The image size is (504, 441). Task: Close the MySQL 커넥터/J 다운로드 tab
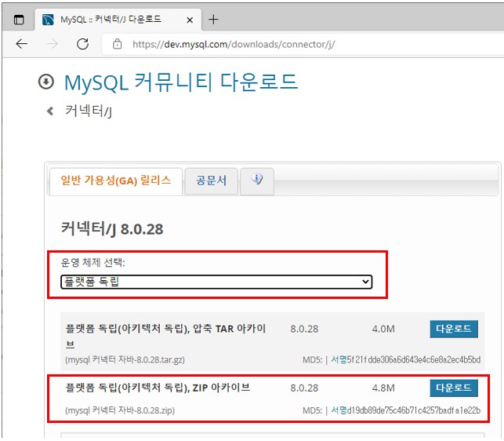point(190,20)
